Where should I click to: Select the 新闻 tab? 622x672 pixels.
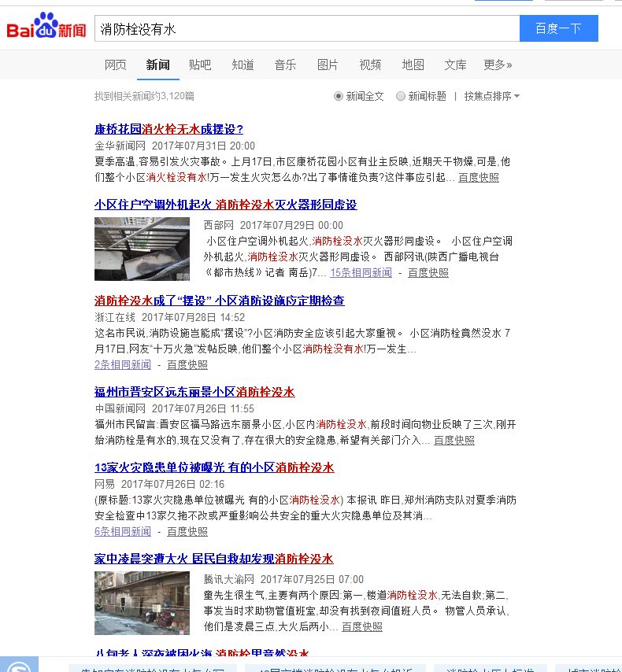point(157,65)
